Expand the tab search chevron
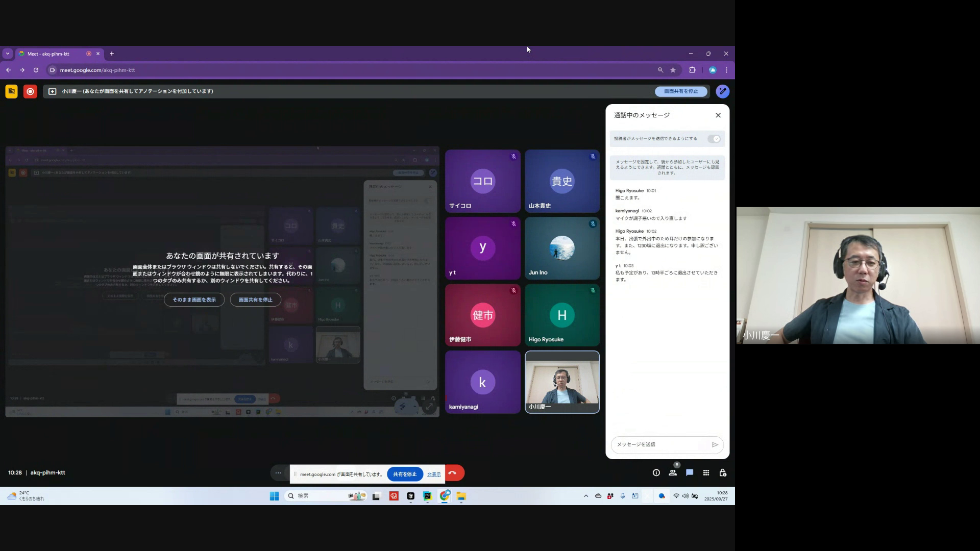The image size is (980, 551). click(7, 54)
